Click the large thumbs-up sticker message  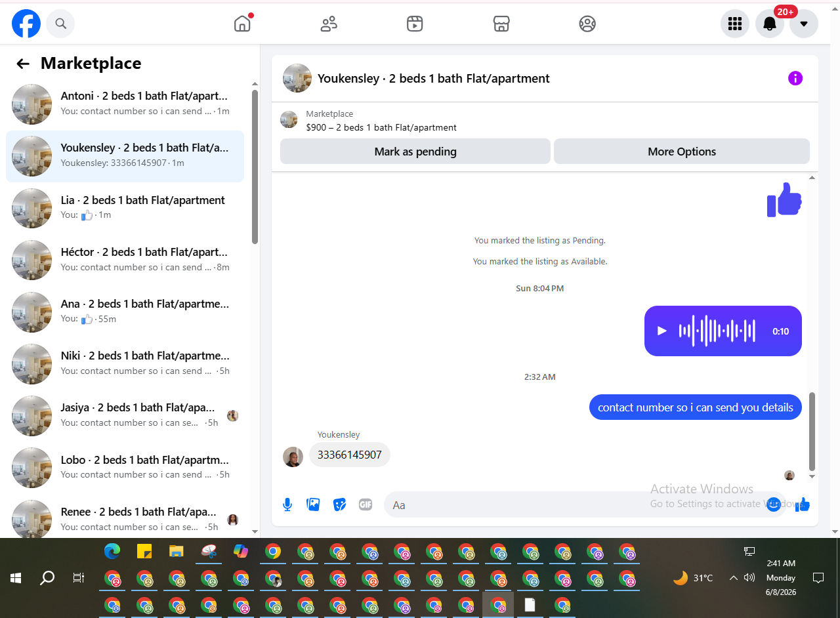click(x=784, y=200)
